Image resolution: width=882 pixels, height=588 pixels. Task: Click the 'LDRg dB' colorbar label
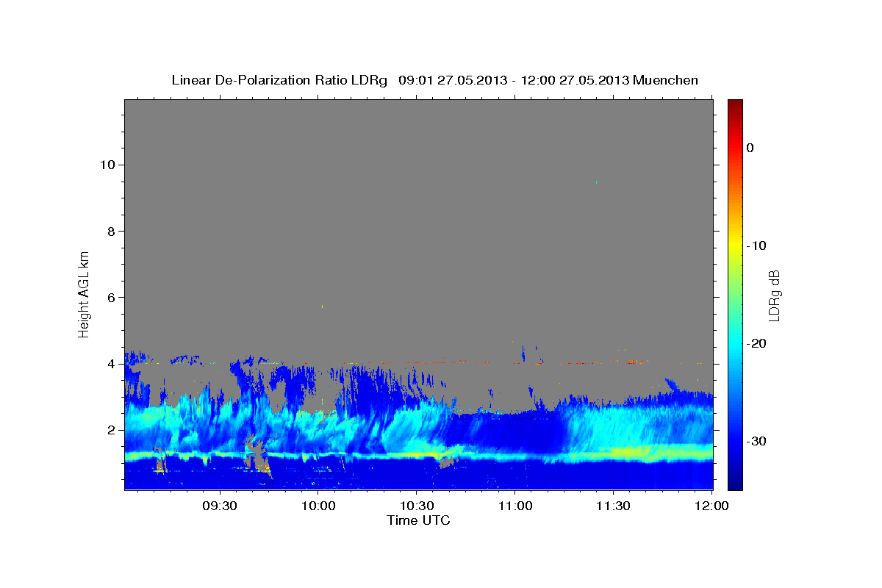(x=774, y=295)
